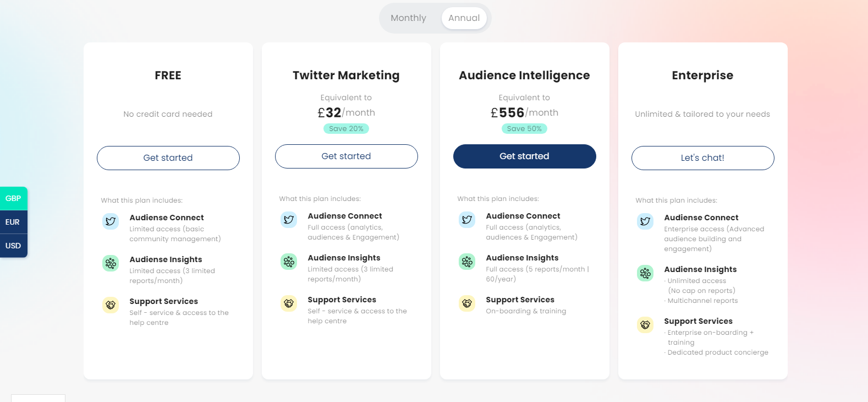Click Support Services icon in FREE plan
The width and height of the screenshot is (868, 402).
(111, 305)
